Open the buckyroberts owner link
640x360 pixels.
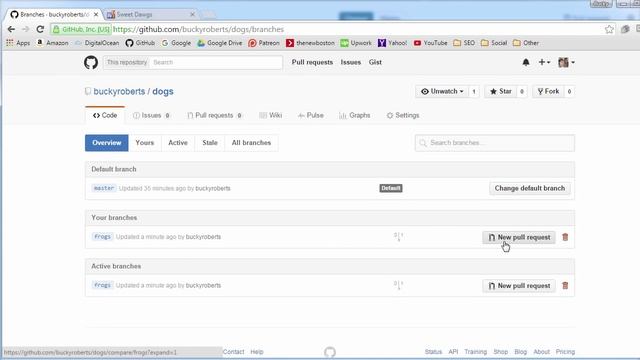[119, 91]
